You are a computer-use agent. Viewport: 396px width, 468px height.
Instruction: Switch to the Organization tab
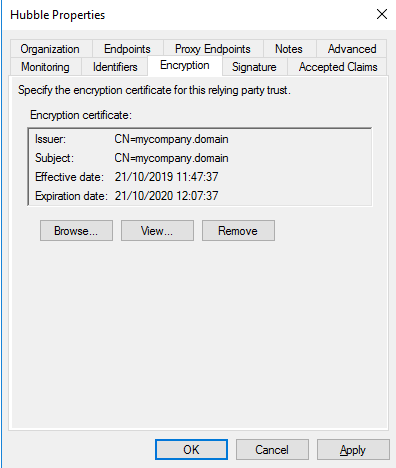click(51, 49)
